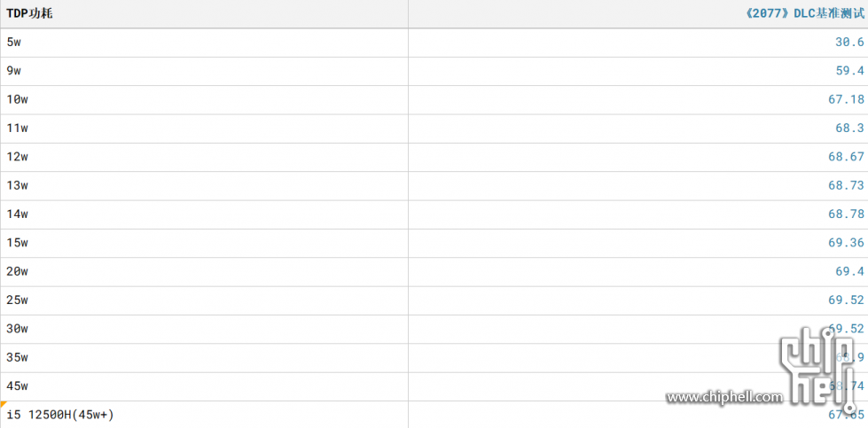Screen dimensions: 868x428
Task: Select the 12w row label
Action: [x=17, y=157]
